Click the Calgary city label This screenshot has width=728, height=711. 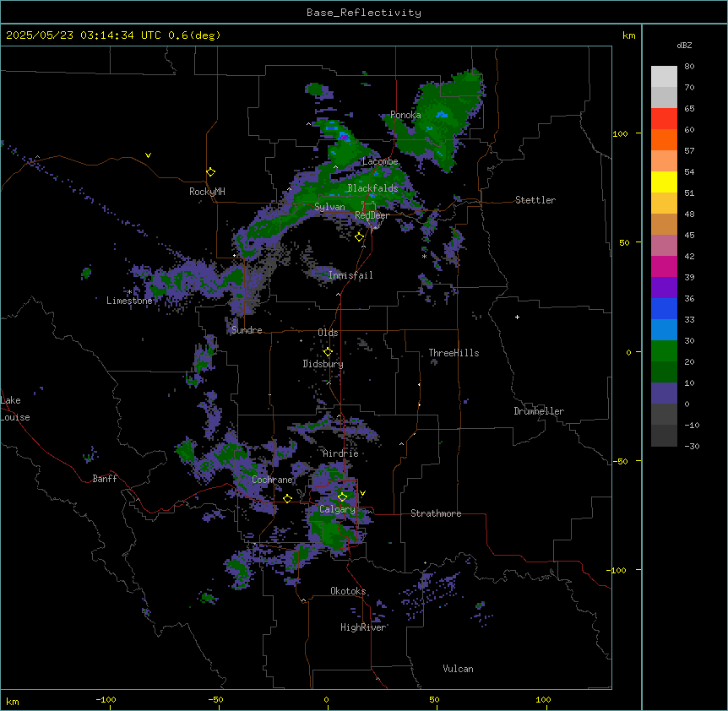[x=337, y=509]
